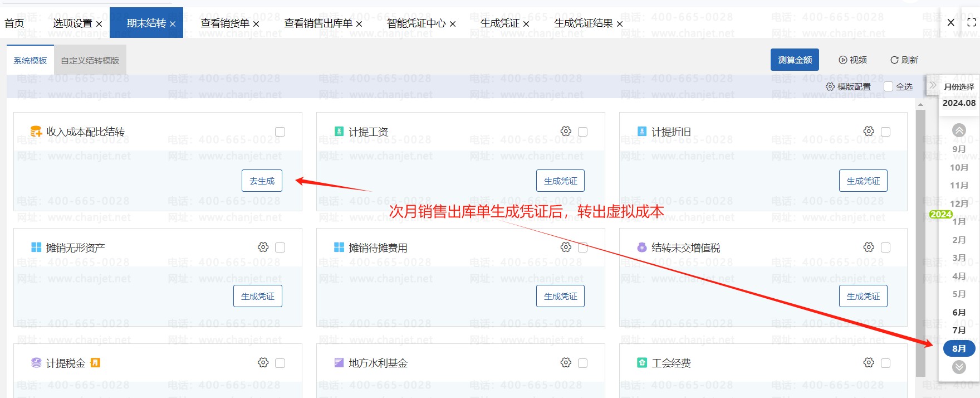980x398 pixels.
Task: Close the 查看销货单 tab
Action: tap(256, 24)
